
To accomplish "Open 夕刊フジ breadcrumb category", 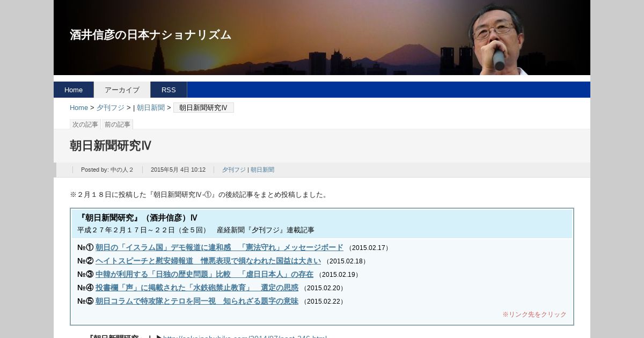I will 111,108.
